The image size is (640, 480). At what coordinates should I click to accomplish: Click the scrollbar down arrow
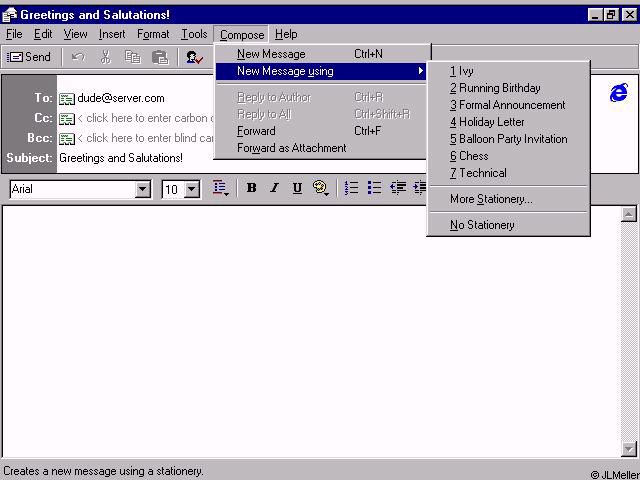(629, 449)
